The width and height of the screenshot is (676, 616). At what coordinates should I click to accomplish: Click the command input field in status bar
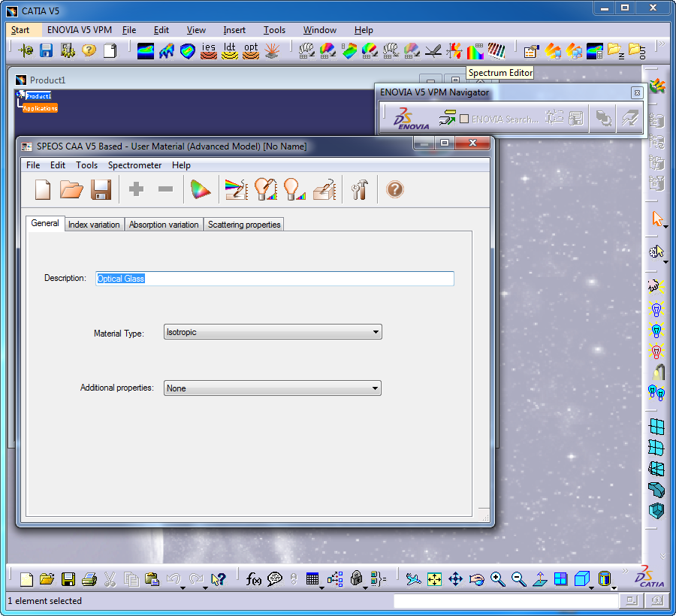click(x=506, y=601)
